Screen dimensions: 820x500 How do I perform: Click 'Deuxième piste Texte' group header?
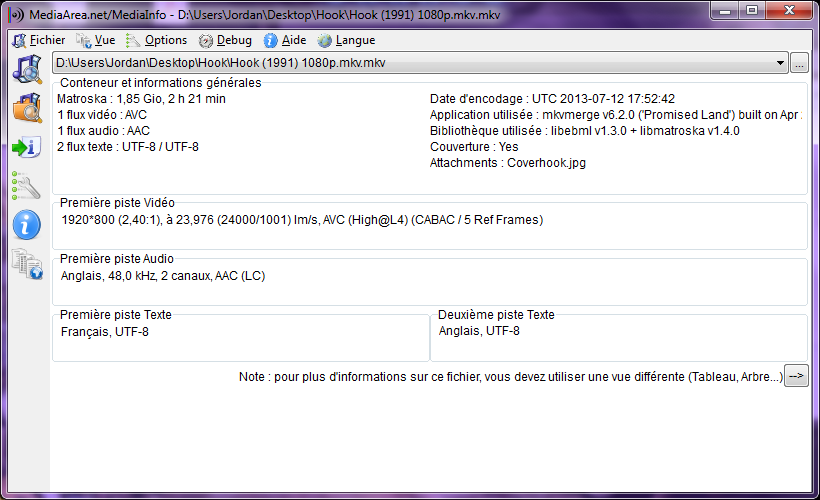point(496,314)
